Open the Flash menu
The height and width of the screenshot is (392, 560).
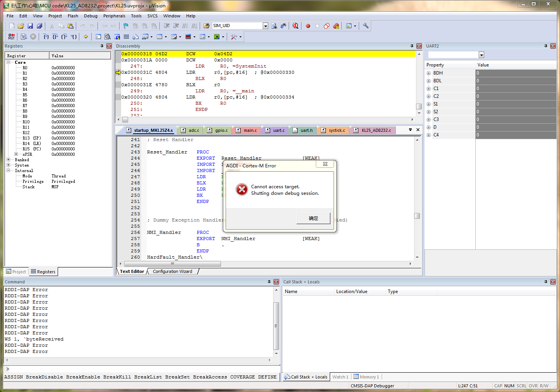point(73,16)
